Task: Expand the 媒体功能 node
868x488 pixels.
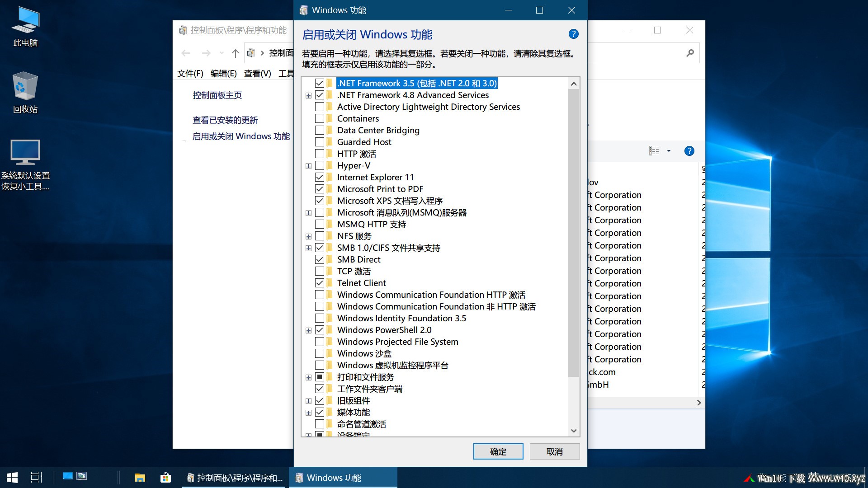Action: [x=308, y=413]
